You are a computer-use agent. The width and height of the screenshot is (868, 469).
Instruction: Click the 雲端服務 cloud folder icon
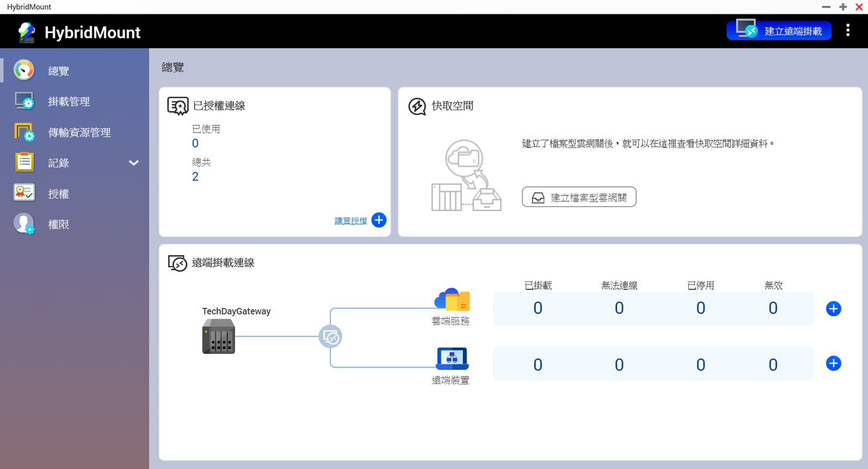tap(451, 300)
